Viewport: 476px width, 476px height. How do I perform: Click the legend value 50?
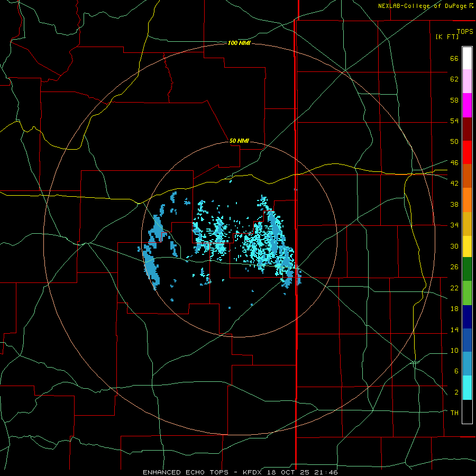tap(454, 141)
